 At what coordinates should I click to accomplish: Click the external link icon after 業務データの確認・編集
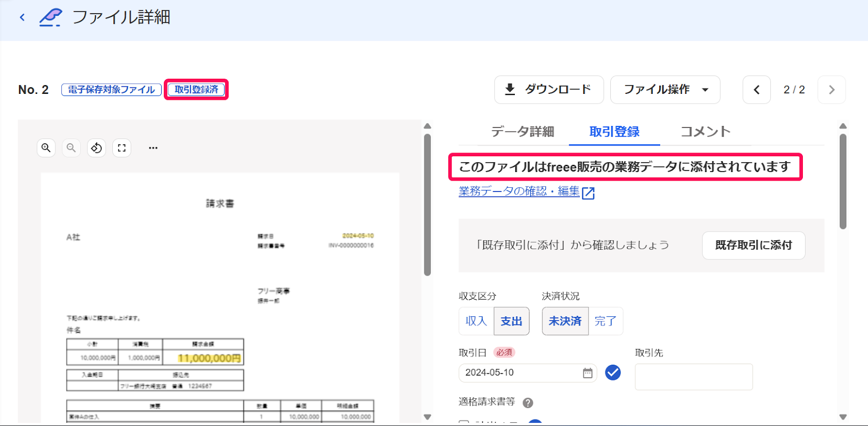pos(588,193)
